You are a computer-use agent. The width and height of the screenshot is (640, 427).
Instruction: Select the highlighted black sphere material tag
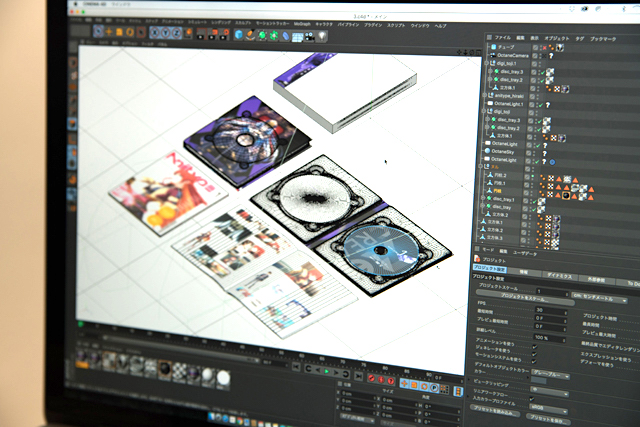click(x=566, y=196)
